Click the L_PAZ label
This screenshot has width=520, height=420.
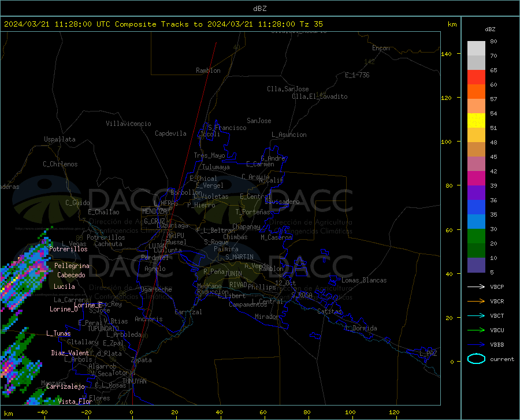point(428,354)
